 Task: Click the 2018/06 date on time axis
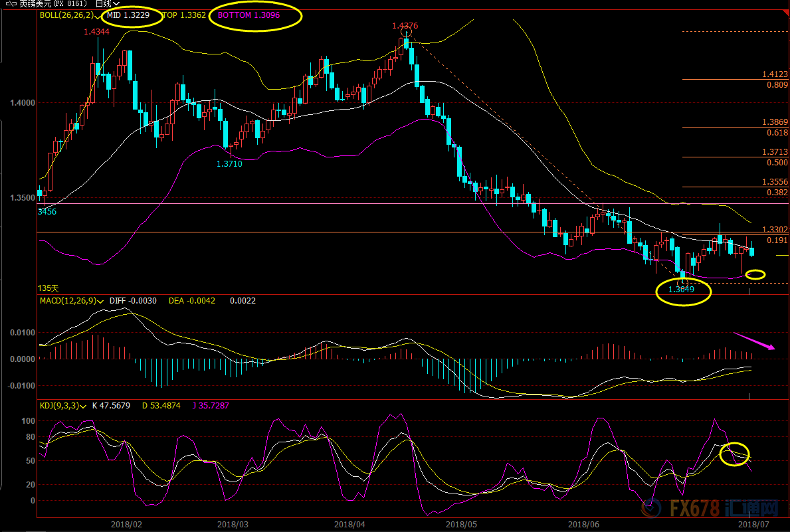[x=585, y=524]
